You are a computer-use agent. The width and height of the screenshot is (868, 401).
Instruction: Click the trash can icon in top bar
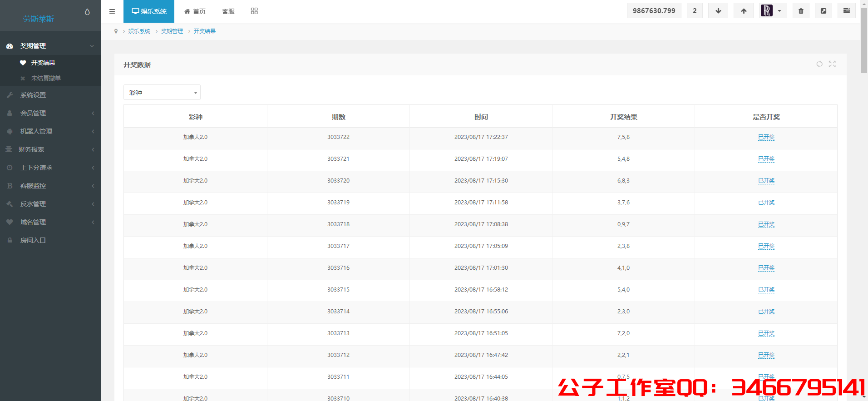click(x=801, y=11)
